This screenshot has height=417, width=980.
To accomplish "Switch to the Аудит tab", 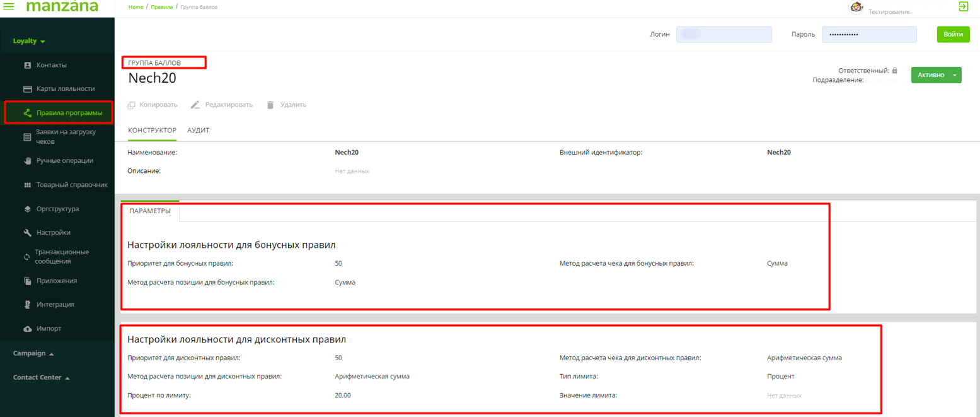I will [x=199, y=130].
